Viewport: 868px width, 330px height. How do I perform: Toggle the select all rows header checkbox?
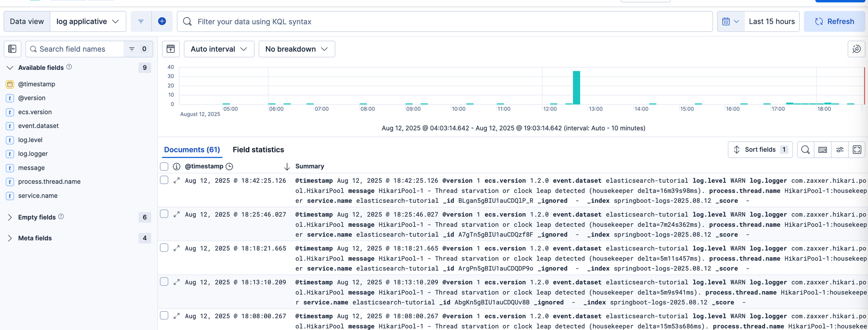click(x=164, y=166)
